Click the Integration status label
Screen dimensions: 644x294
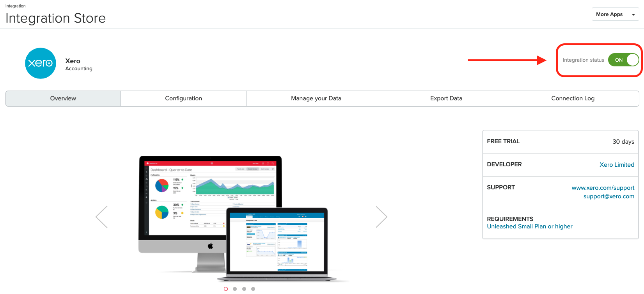click(583, 60)
